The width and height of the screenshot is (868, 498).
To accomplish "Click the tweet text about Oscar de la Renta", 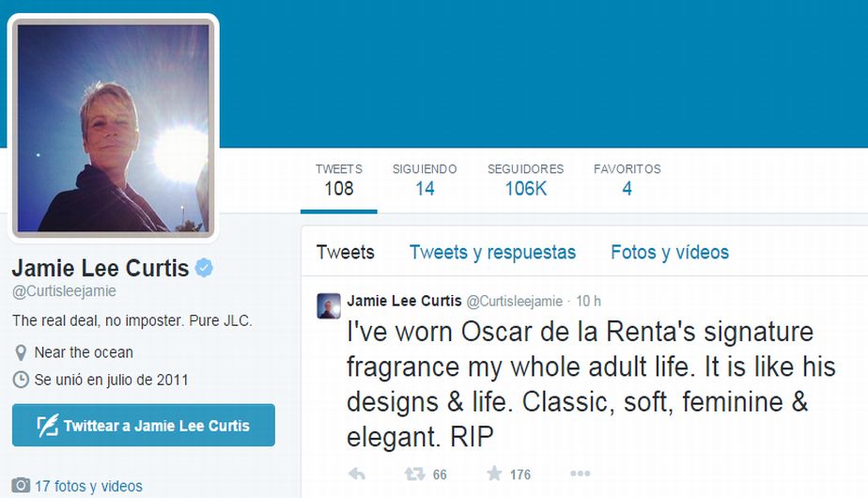I will click(591, 384).
